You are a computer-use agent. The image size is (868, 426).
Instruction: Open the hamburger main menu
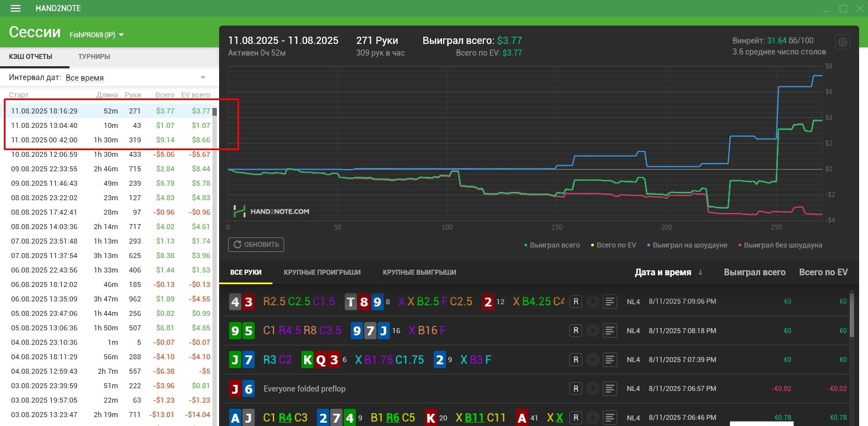[16, 8]
